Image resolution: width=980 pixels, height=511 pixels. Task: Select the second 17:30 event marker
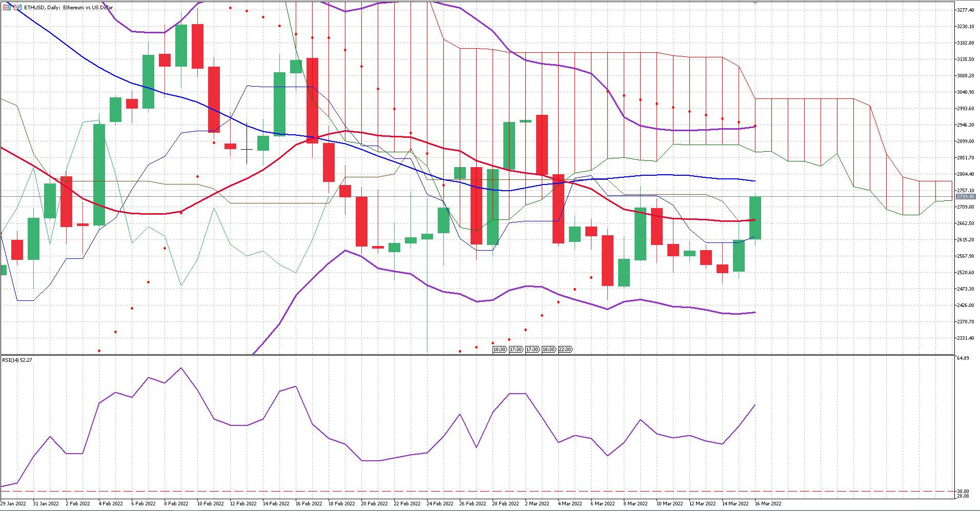coord(532,350)
